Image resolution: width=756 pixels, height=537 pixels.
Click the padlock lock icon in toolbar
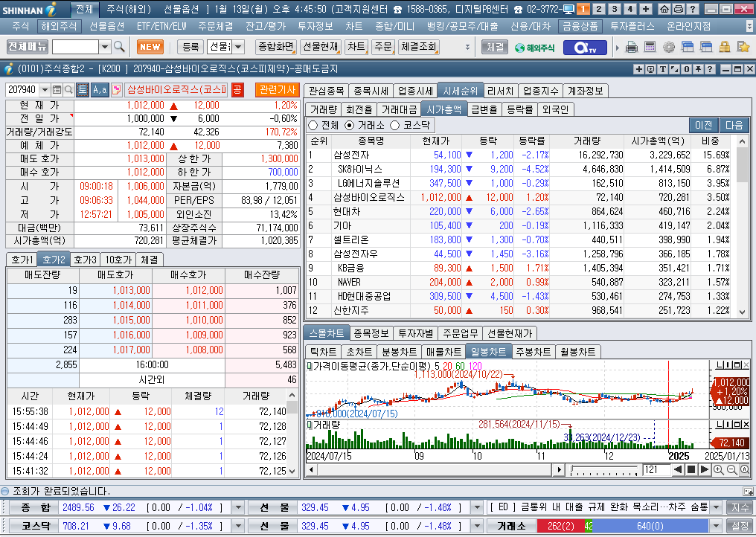[724, 48]
